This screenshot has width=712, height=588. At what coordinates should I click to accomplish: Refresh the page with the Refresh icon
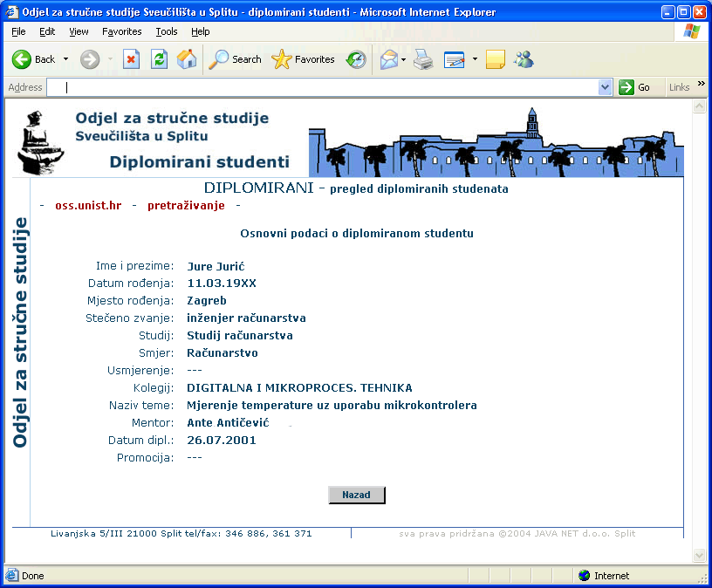click(x=159, y=59)
